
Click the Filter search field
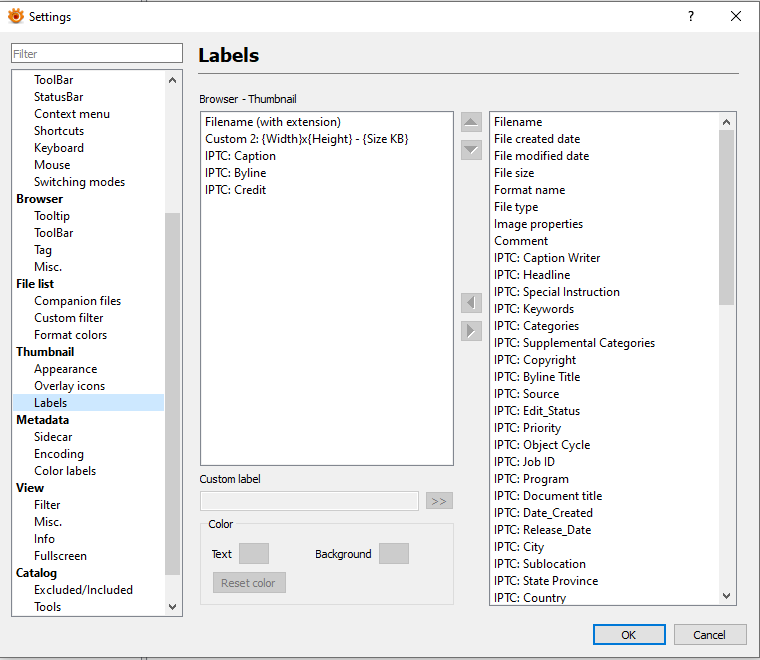click(x=97, y=53)
